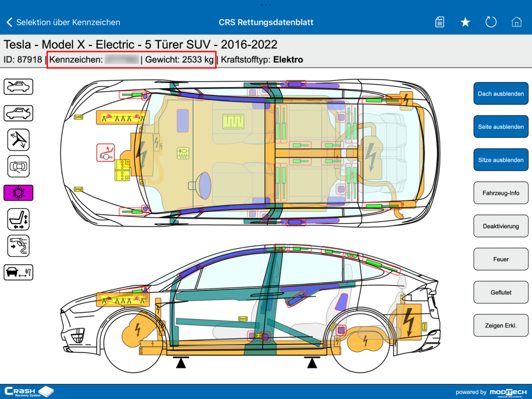Toggle Sitze ausblenden
The image size is (532, 399).
(501, 160)
